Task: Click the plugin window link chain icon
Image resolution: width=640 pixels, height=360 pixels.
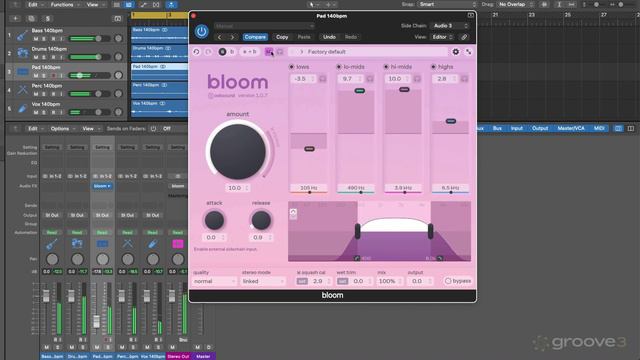Action: point(464,37)
